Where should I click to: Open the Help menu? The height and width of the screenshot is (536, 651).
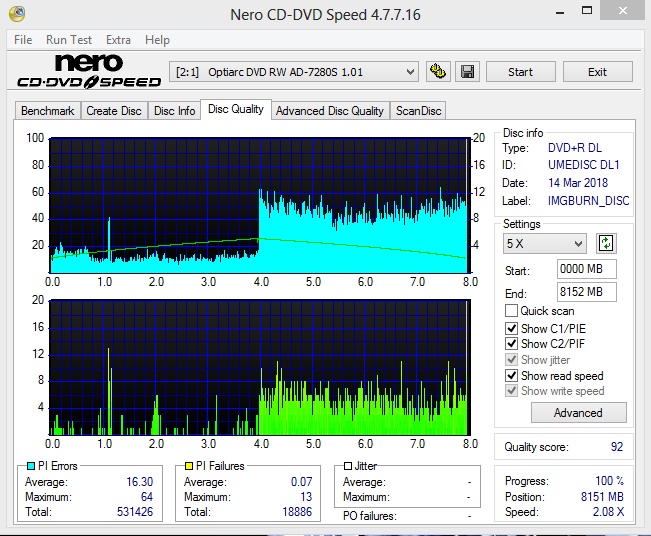(x=157, y=40)
